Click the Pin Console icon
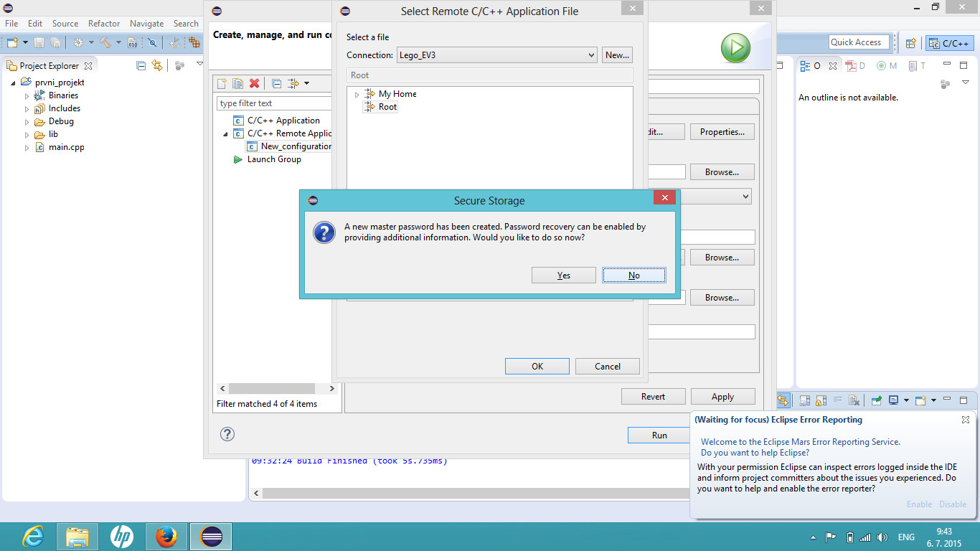Viewport: 980px width, 551px height. click(x=876, y=400)
